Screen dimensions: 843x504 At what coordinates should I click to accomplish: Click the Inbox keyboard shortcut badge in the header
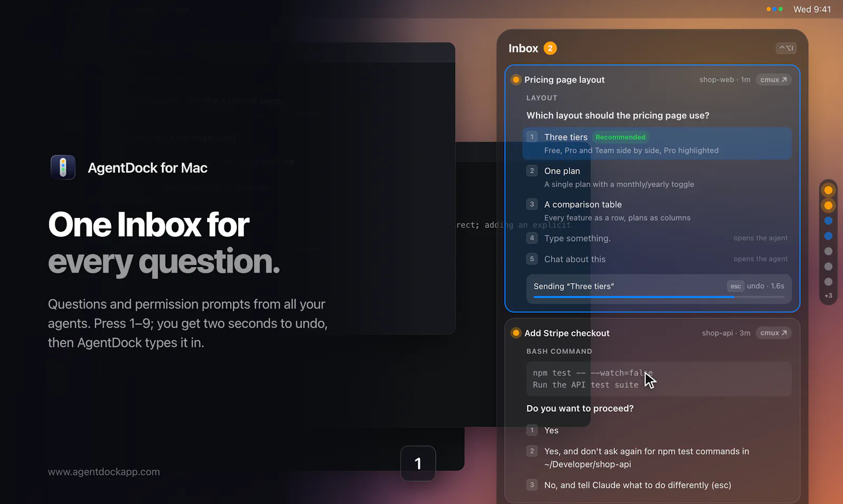(x=786, y=48)
